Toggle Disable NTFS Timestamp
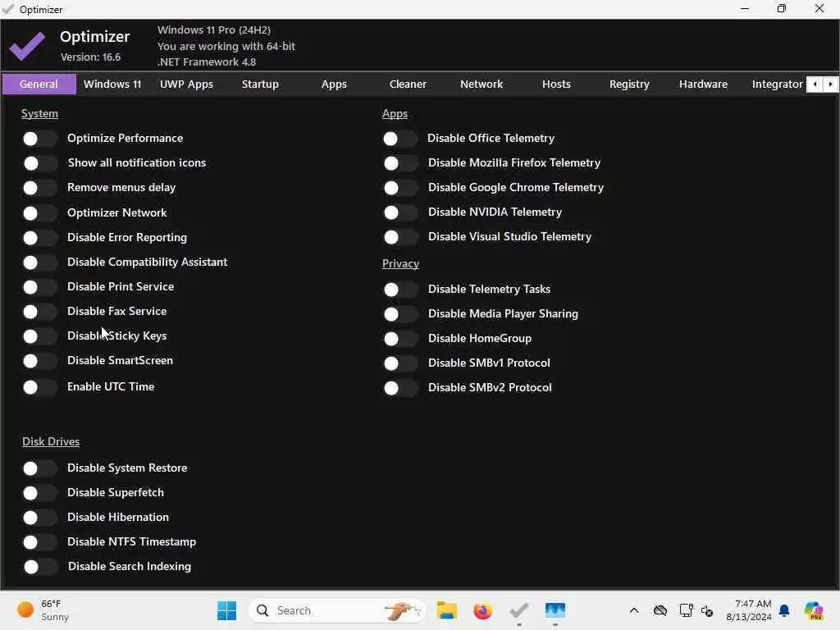The image size is (840, 630). [39, 543]
